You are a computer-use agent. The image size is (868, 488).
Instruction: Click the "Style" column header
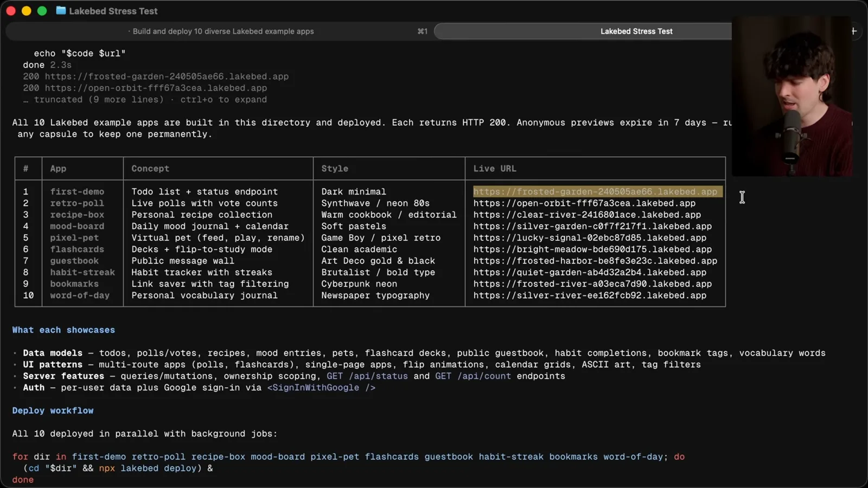coord(335,169)
